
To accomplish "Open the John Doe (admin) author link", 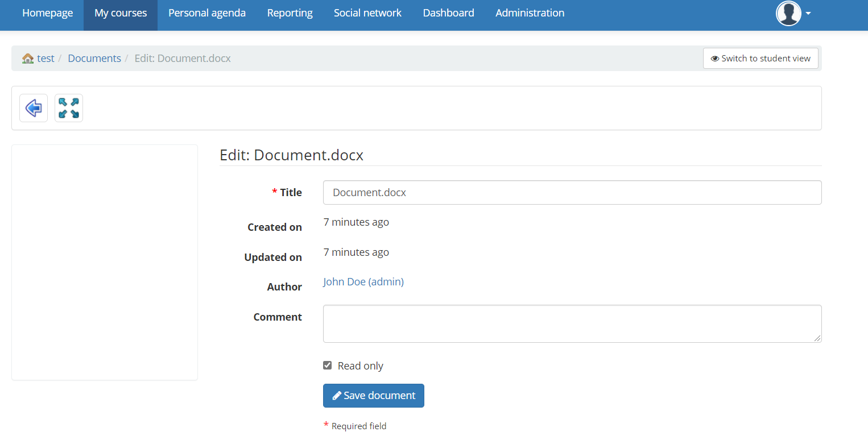I will [x=363, y=282].
